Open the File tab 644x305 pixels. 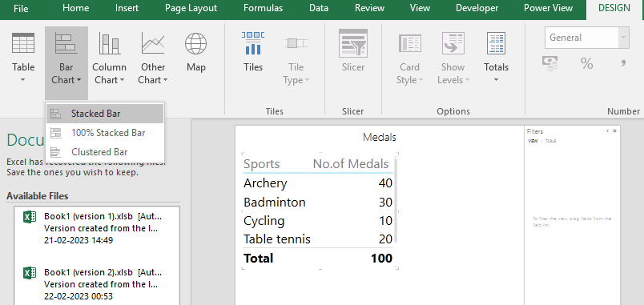pyautogui.click(x=21, y=8)
